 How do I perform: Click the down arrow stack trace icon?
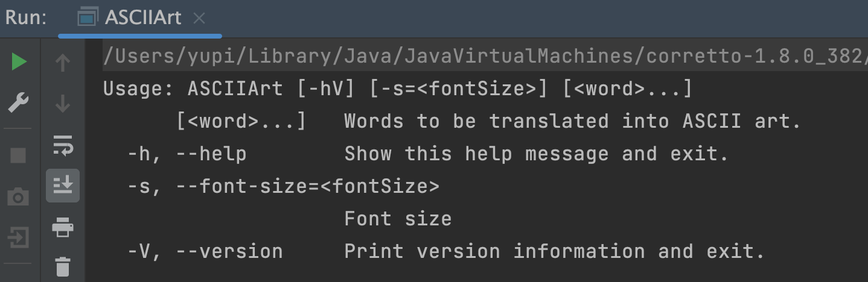(63, 104)
